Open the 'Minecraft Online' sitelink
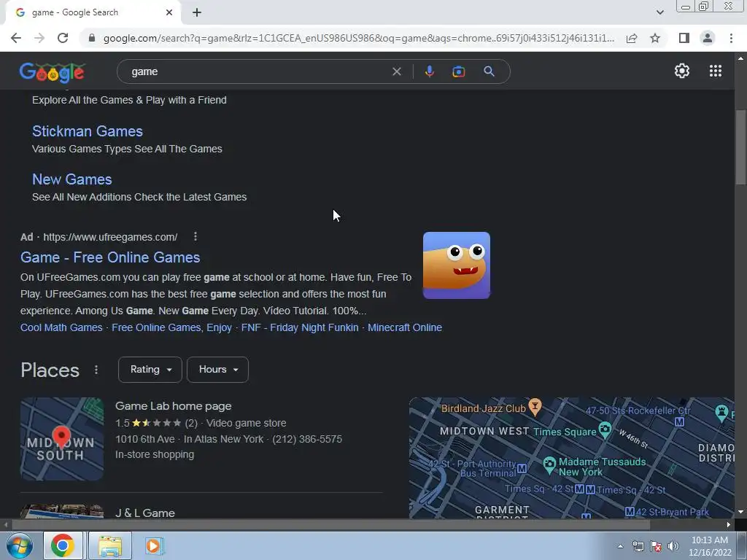 pos(405,327)
